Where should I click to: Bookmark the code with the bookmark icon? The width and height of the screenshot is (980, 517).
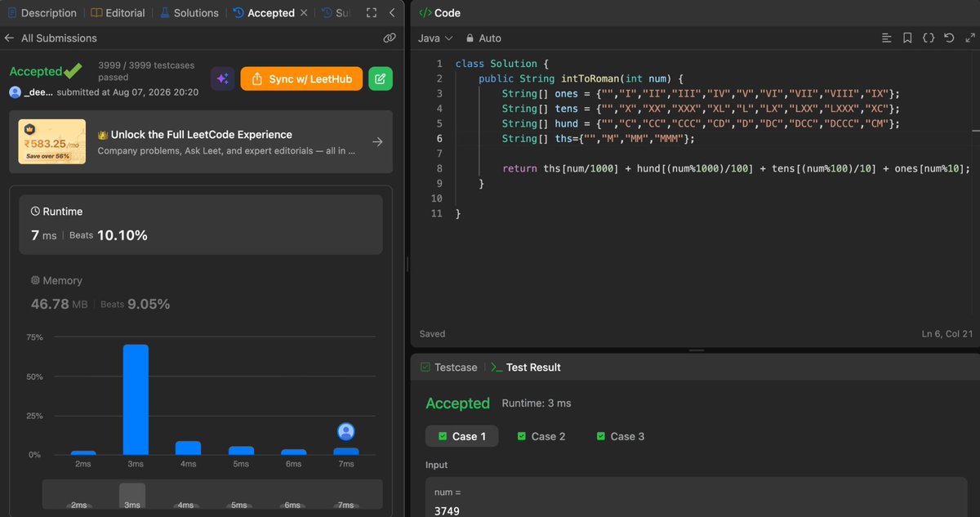907,38
